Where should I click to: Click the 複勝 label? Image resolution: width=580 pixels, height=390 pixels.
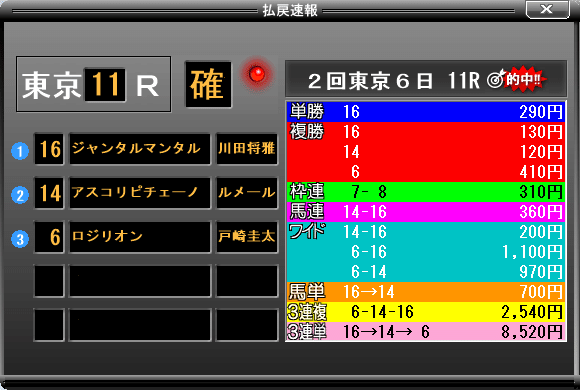click(x=307, y=131)
